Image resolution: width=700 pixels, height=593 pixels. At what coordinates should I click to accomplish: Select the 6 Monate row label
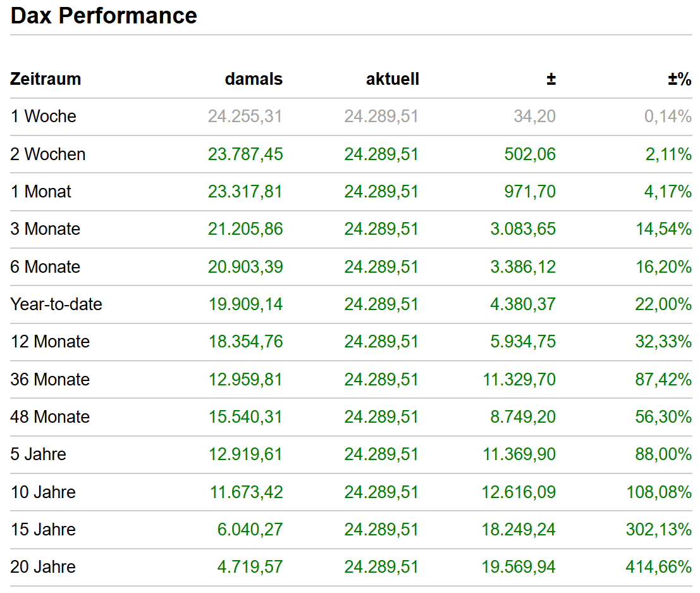[45, 267]
